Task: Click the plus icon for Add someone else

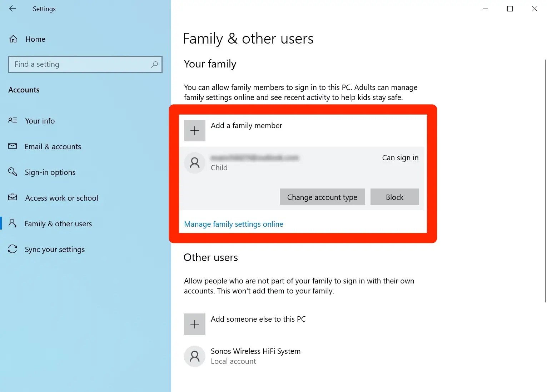Action: click(195, 324)
